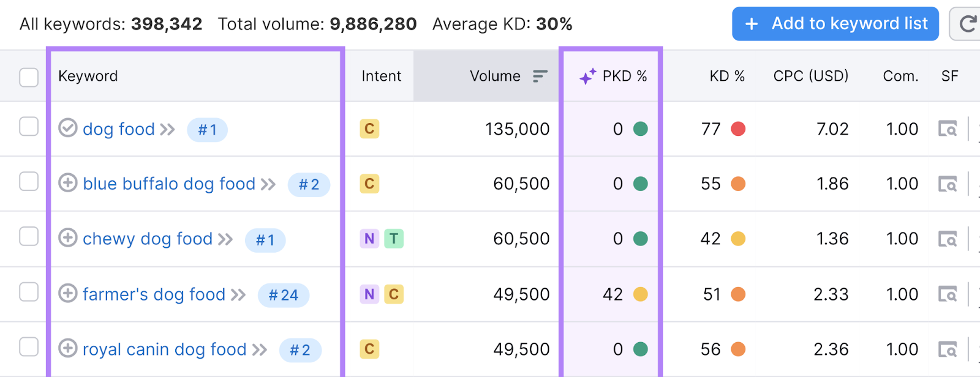Click plus circle icon beside royal canin dog food
980x377 pixels.
[68, 348]
